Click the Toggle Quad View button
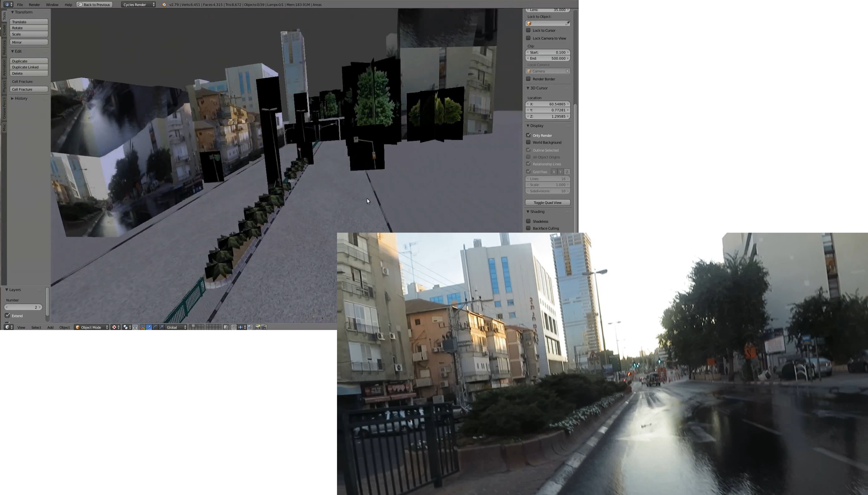This screenshot has width=868, height=495. tap(547, 203)
